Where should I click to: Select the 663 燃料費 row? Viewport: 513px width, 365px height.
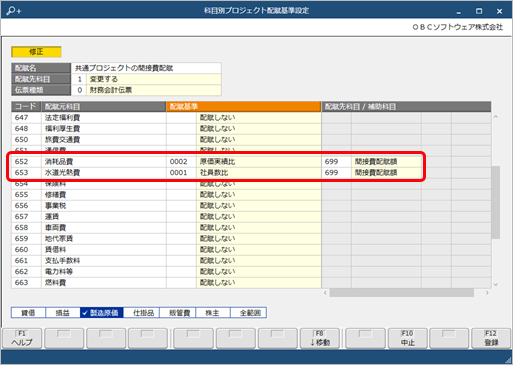click(251, 283)
